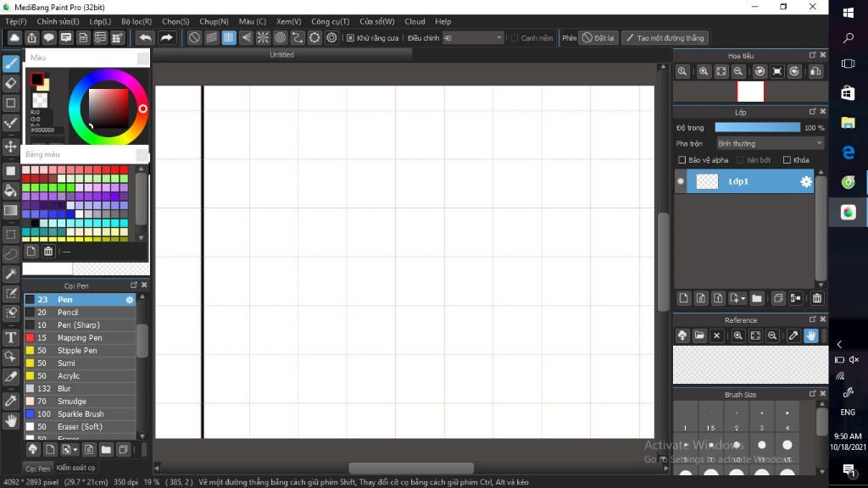This screenshot has width=868, height=488.
Task: Open Tệp(F) file menu
Action: click(15, 21)
